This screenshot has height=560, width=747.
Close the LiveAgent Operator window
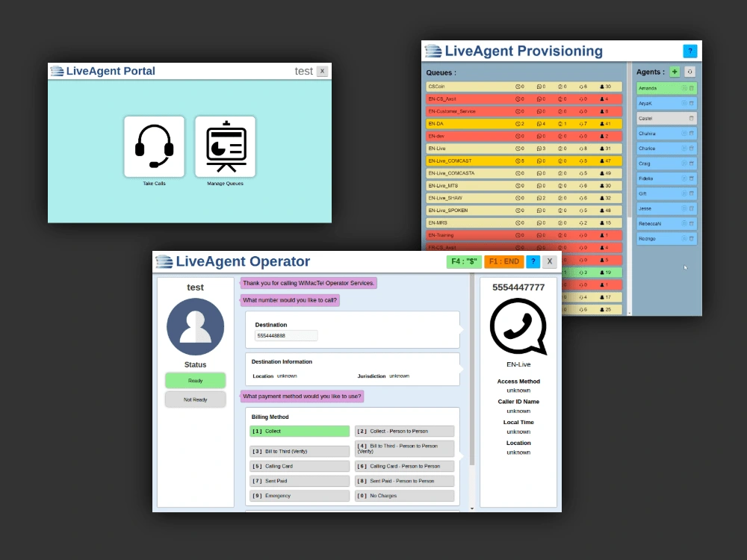pos(550,261)
